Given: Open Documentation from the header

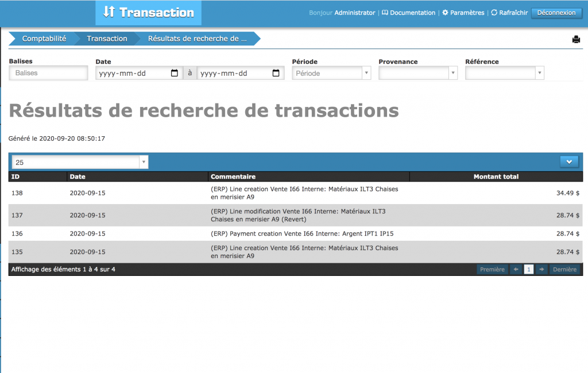Looking at the screenshot, I should pos(408,13).
